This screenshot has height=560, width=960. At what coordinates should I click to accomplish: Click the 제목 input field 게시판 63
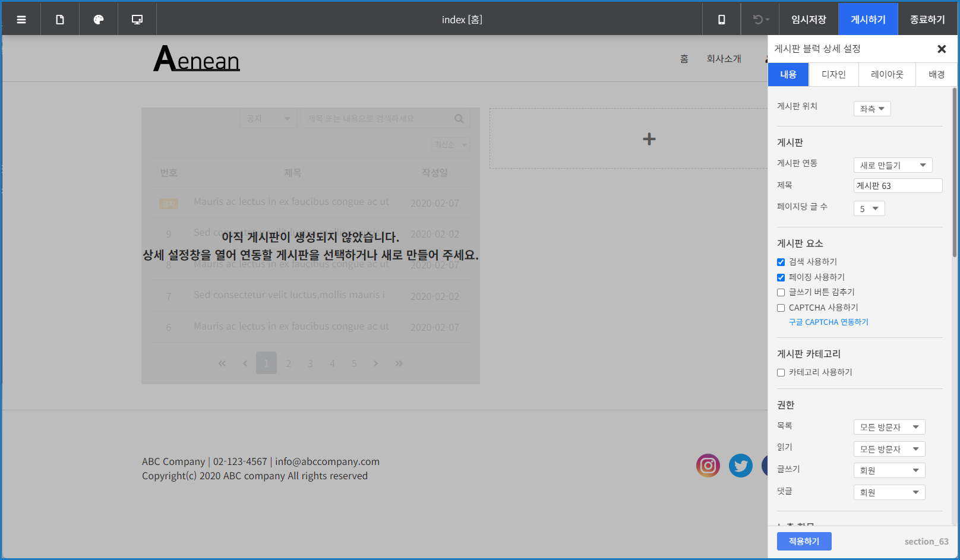897,186
